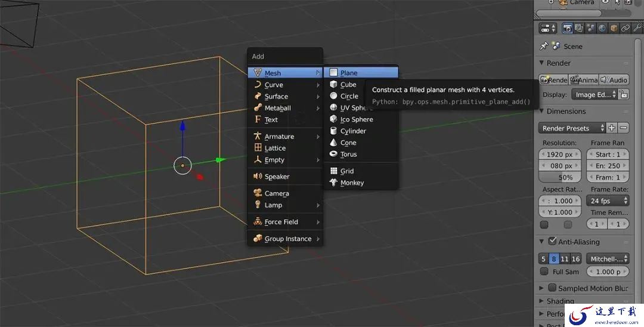Set anti-aliasing samples to 5

click(543, 259)
